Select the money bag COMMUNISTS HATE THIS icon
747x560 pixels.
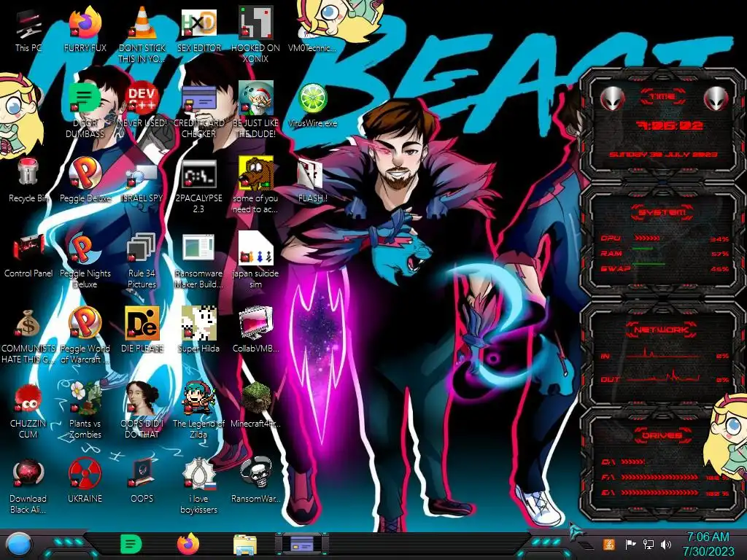[x=28, y=335]
